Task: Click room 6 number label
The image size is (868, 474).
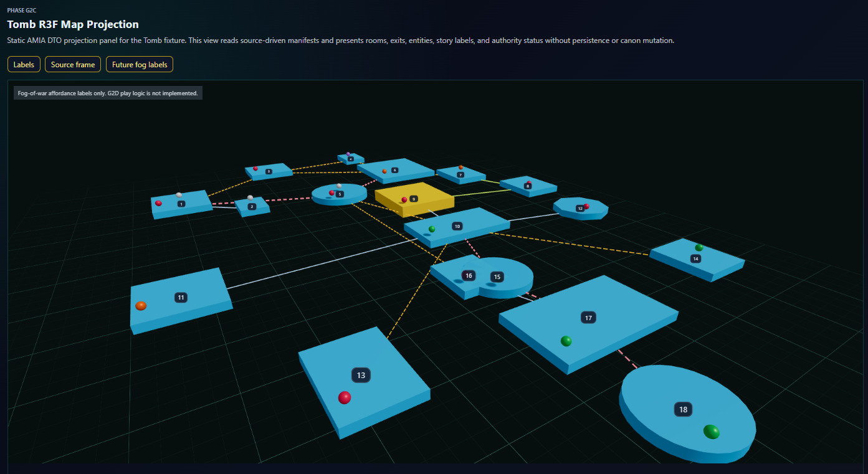Action: pos(395,170)
